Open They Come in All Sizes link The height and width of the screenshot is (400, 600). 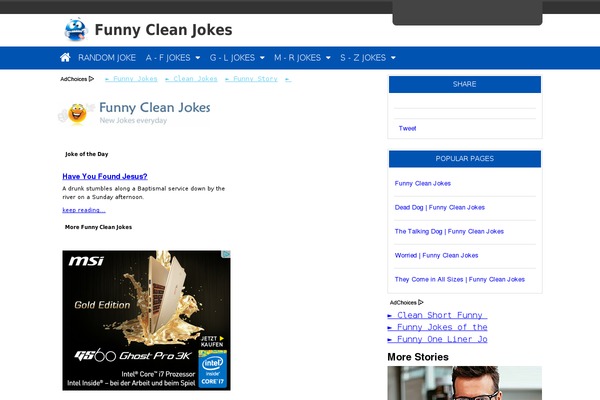click(460, 279)
